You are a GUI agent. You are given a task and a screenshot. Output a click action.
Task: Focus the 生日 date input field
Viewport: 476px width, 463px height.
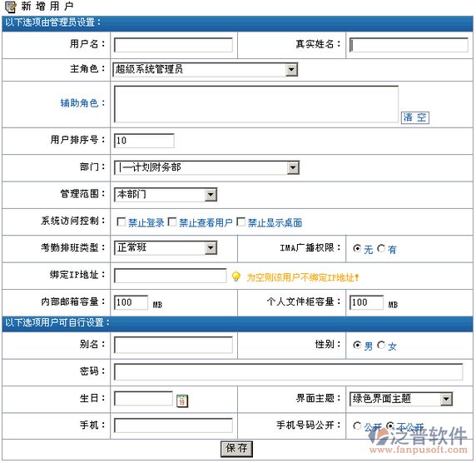pyautogui.click(x=144, y=399)
